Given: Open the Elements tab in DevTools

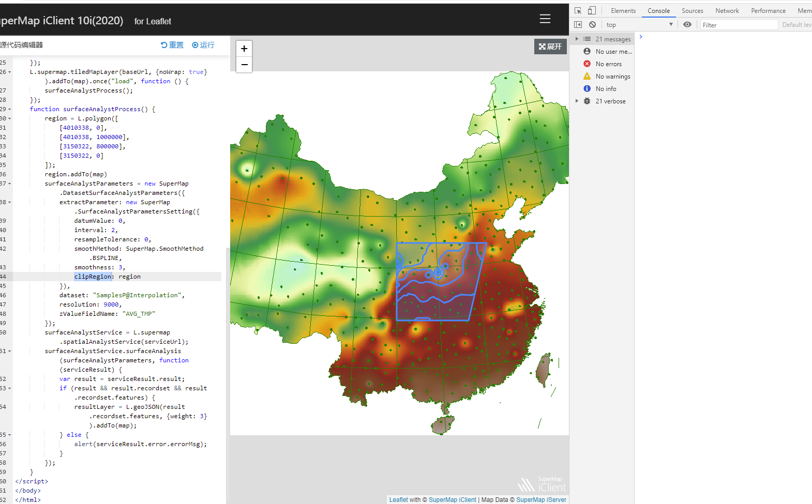Looking at the screenshot, I should click(623, 10).
